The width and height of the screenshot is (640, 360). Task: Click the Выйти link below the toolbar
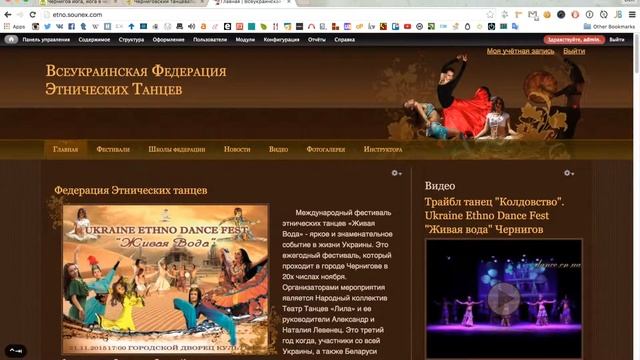(574, 51)
